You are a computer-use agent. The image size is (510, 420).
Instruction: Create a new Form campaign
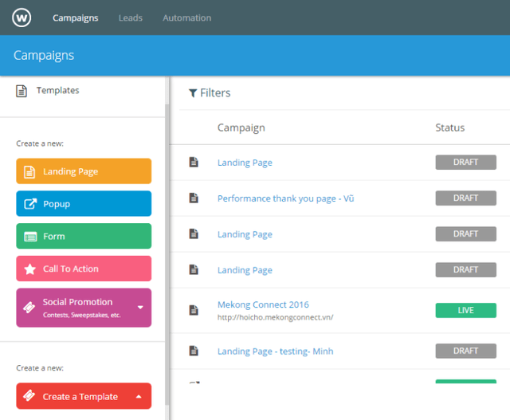coord(84,237)
